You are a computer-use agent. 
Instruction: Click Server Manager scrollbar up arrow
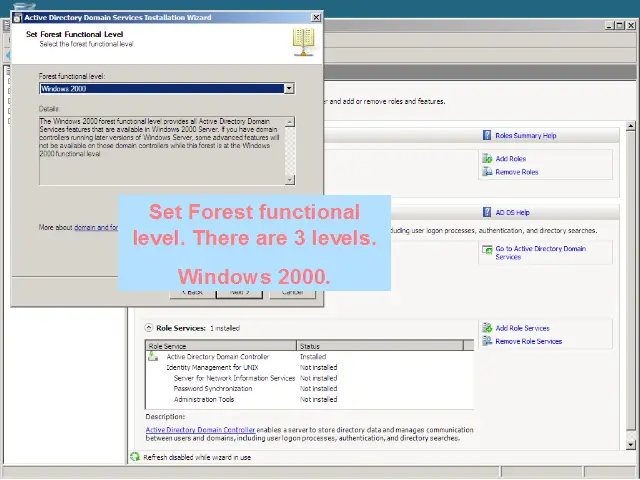[x=631, y=126]
